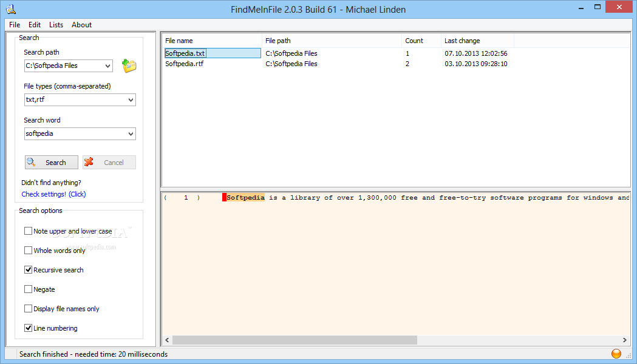Click the Search button
This screenshot has height=364, width=637.
pyautogui.click(x=52, y=163)
